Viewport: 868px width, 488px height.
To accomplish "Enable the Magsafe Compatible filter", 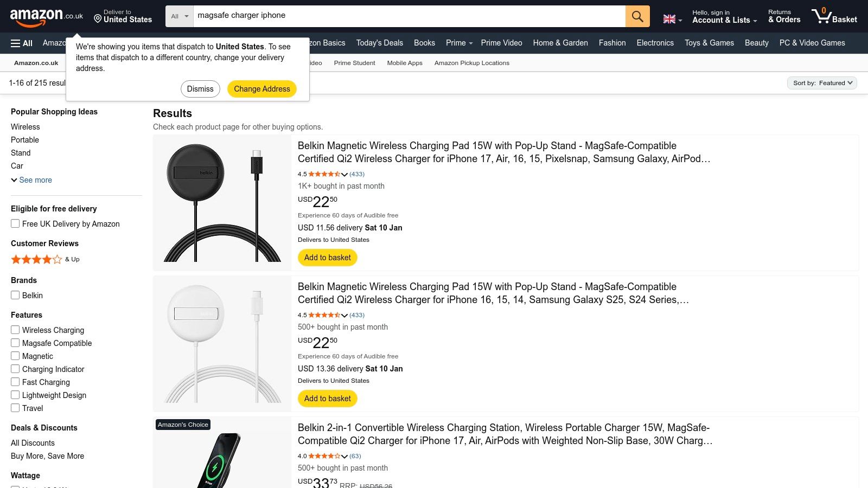I will [15, 343].
